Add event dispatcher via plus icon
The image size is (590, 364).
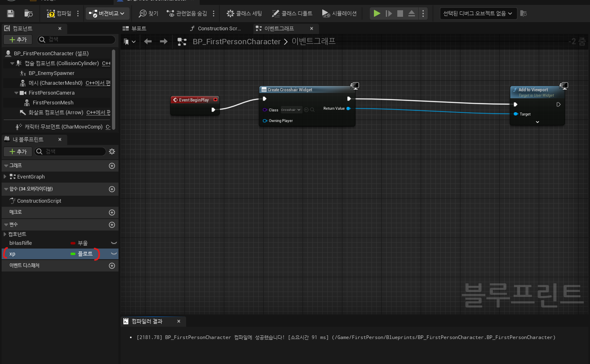pyautogui.click(x=112, y=266)
